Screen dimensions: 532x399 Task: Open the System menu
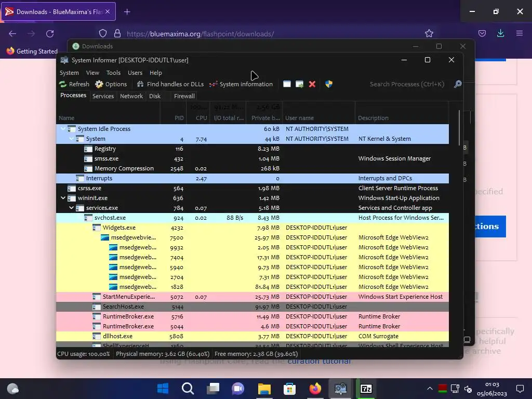69,73
